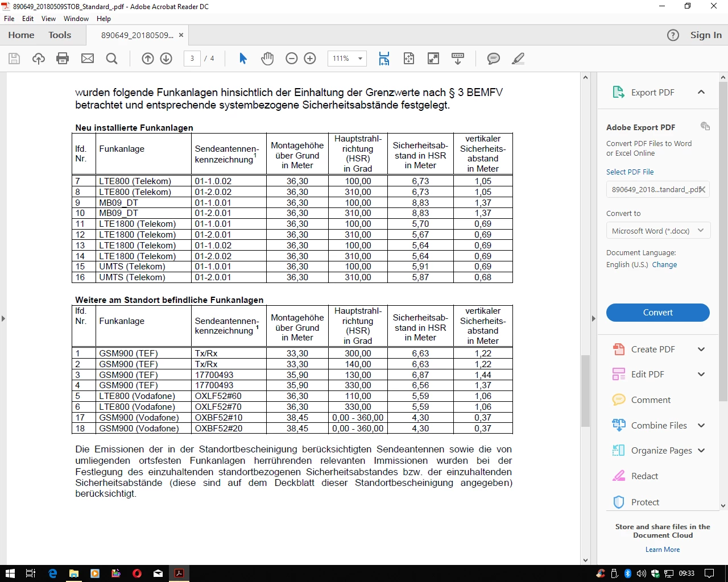Switch to the Tools tab
The width and height of the screenshot is (728, 582).
point(60,35)
